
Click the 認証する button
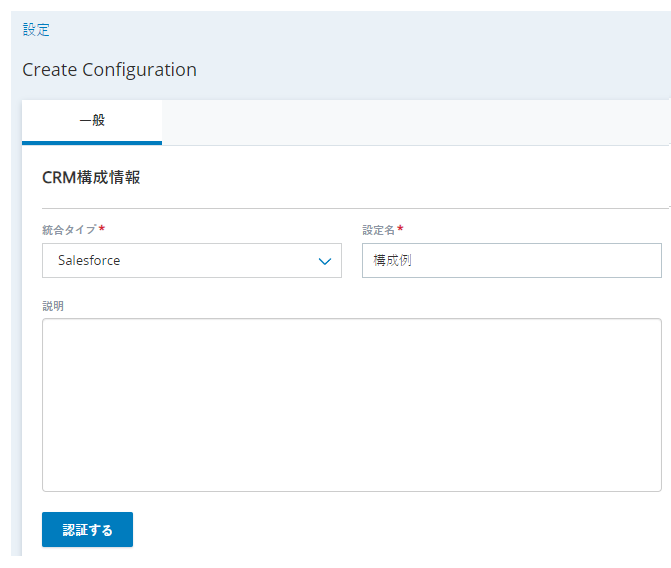pos(87,529)
